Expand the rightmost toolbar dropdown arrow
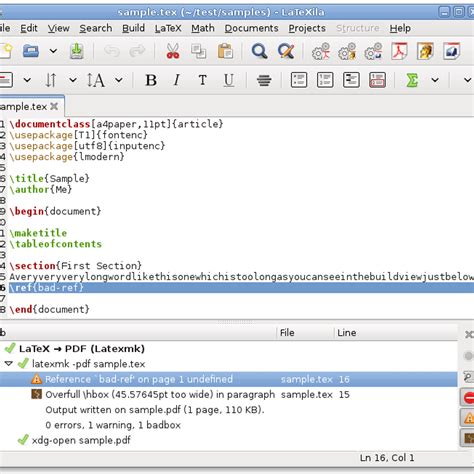Viewport: 474px width, 474px height. click(468, 80)
